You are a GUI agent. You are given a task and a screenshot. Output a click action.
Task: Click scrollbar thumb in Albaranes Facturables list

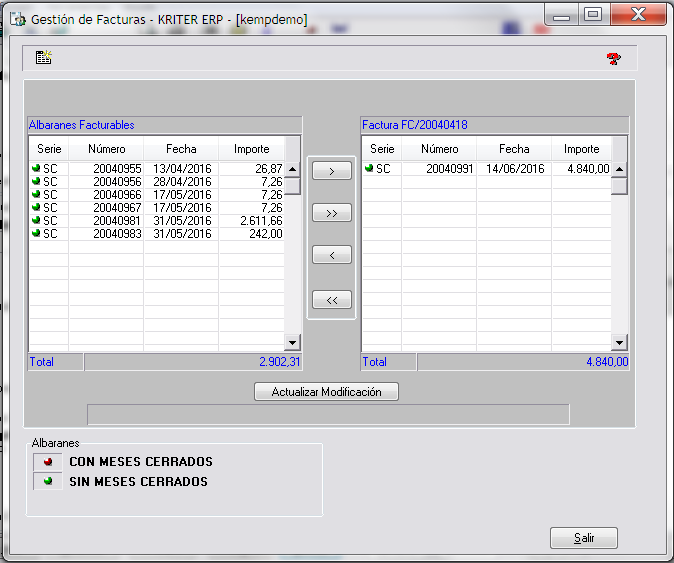[293, 186]
